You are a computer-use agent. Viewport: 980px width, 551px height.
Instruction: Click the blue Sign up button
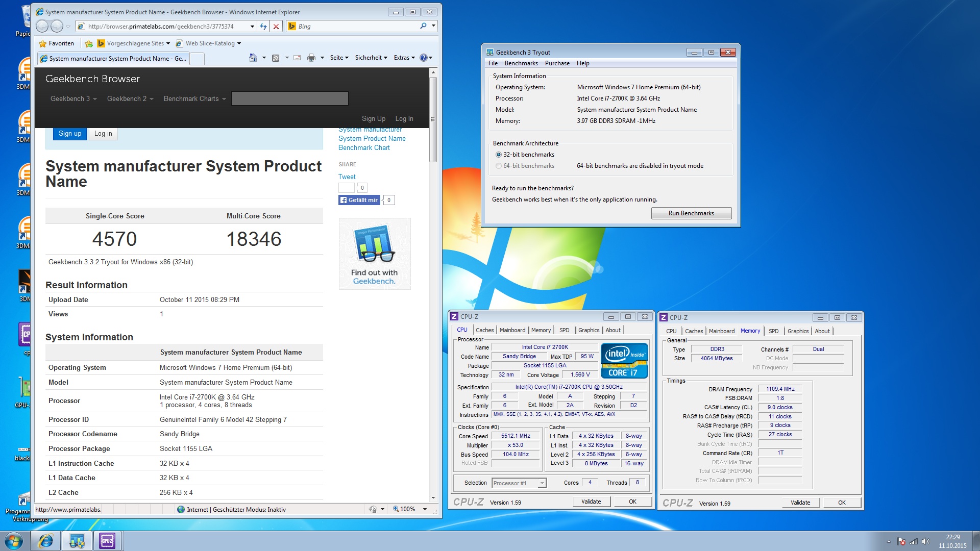tap(70, 134)
